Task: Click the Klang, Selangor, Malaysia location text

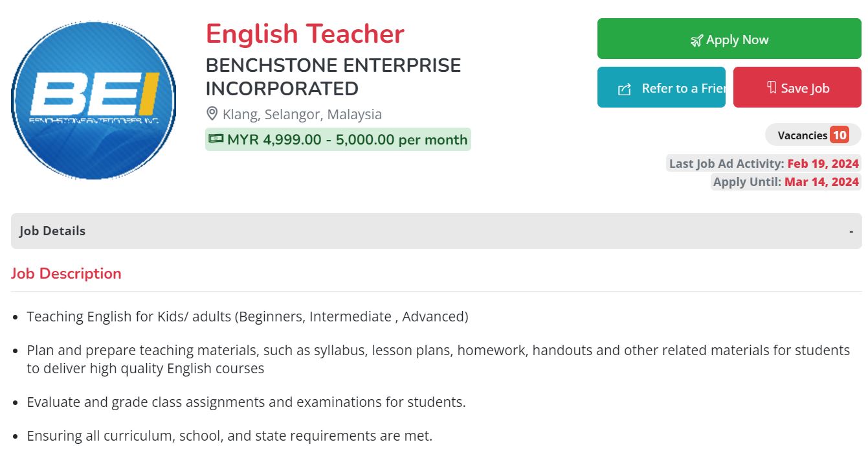Action: [x=302, y=115]
